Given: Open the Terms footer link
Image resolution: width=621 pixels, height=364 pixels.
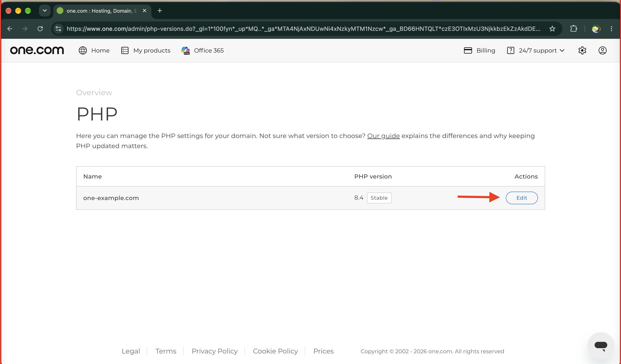Looking at the screenshot, I should 166,351.
